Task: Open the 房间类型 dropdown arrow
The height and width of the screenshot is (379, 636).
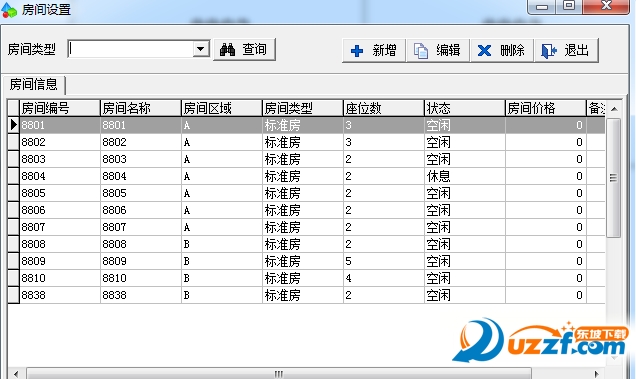Action: click(200, 49)
